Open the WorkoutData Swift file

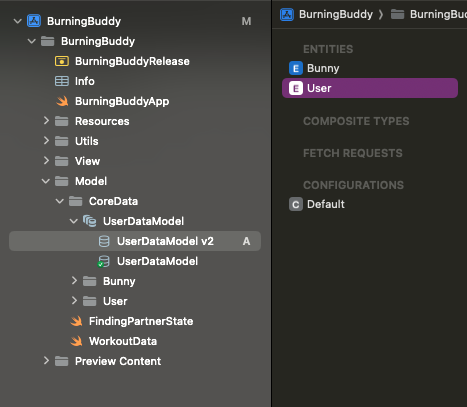[x=123, y=341]
